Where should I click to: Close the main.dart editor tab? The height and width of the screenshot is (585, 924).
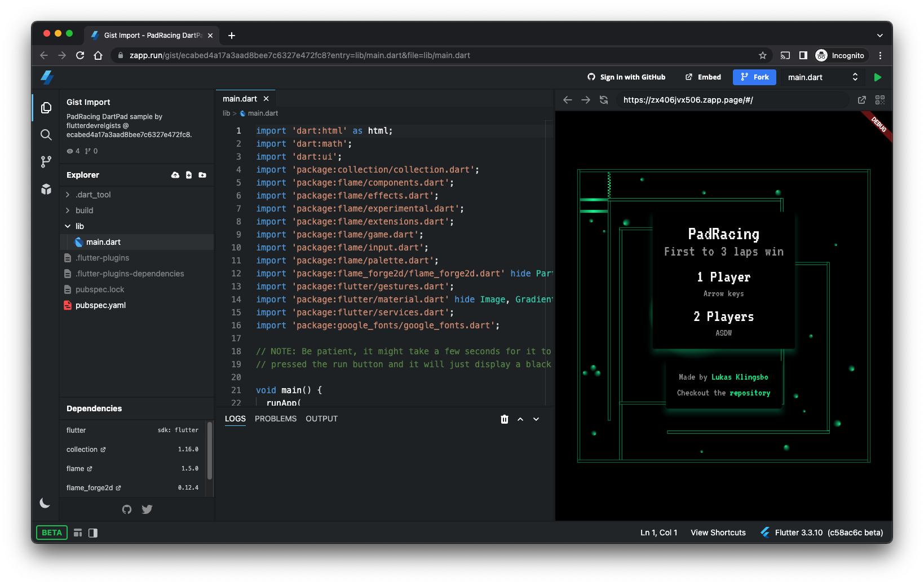(x=266, y=99)
